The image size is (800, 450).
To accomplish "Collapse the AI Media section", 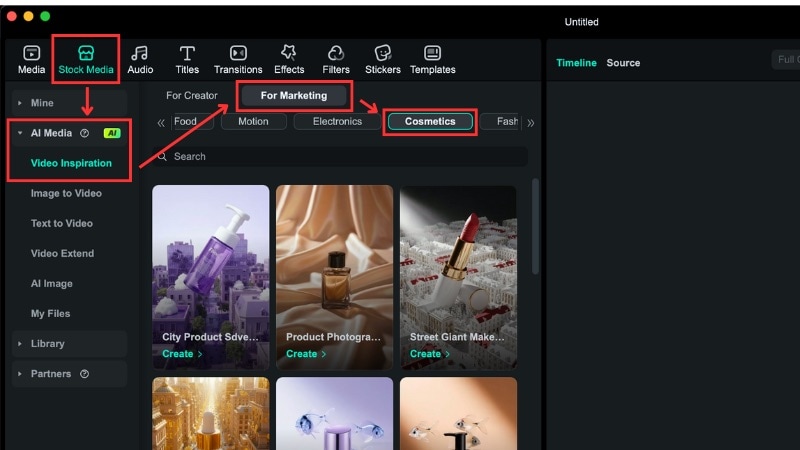I will pyautogui.click(x=19, y=133).
